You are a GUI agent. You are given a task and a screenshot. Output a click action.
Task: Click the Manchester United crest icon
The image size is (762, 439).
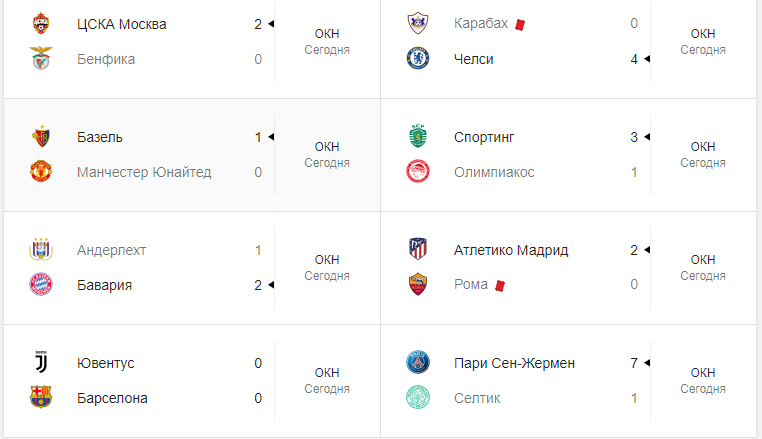[41, 172]
